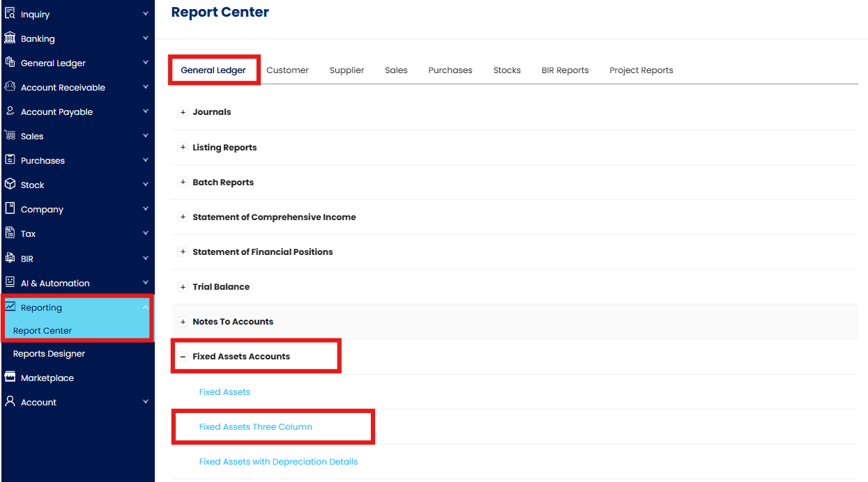
Task: Switch to the Sales report tab
Action: point(396,70)
